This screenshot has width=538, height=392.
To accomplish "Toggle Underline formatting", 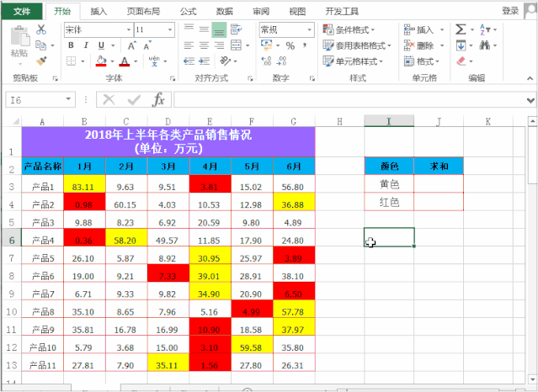I will tap(101, 45).
